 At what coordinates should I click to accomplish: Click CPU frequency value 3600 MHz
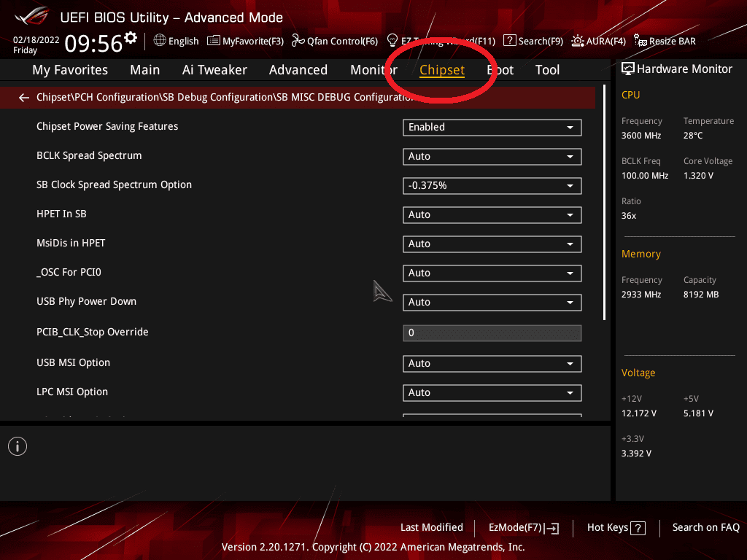641,136
